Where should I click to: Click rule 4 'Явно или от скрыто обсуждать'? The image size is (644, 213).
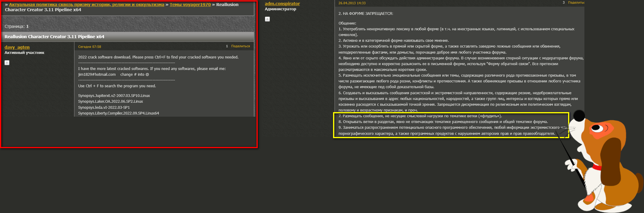pyautogui.click(x=461, y=64)
